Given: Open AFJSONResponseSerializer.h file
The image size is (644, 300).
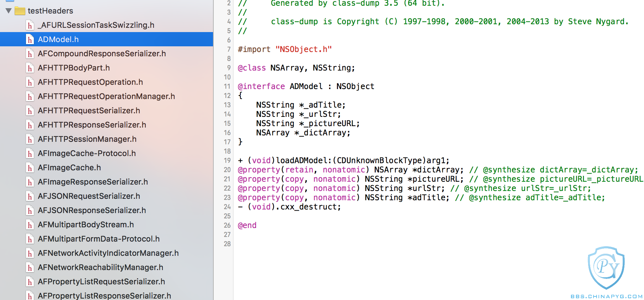Looking at the screenshot, I should (92, 210).
